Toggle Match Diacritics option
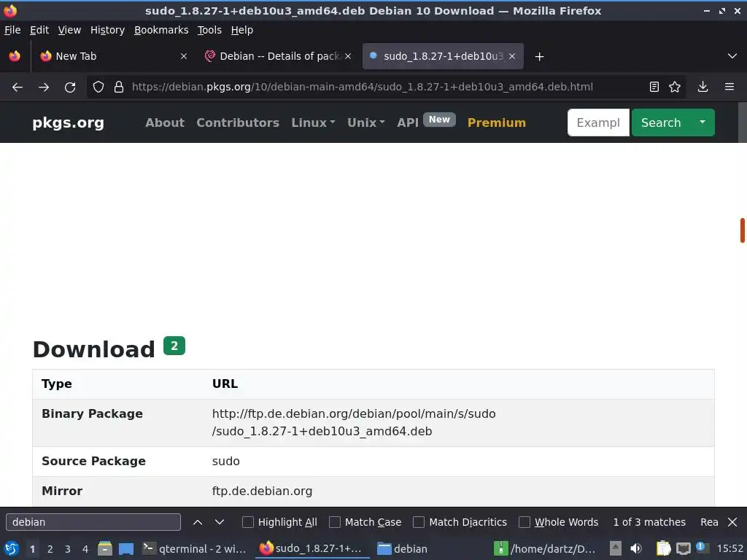The height and width of the screenshot is (560, 747). coord(419,522)
